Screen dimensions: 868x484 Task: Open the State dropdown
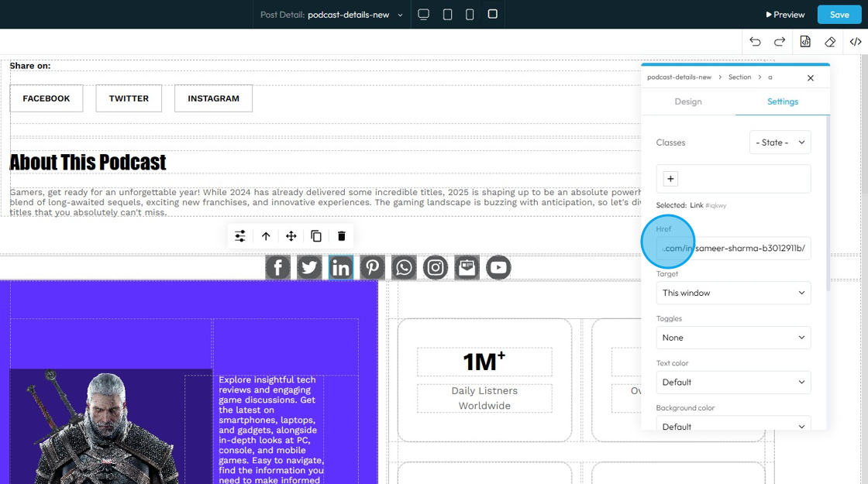780,142
